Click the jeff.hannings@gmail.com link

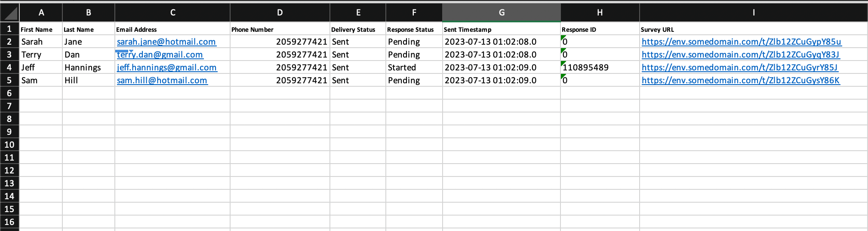[x=167, y=68]
